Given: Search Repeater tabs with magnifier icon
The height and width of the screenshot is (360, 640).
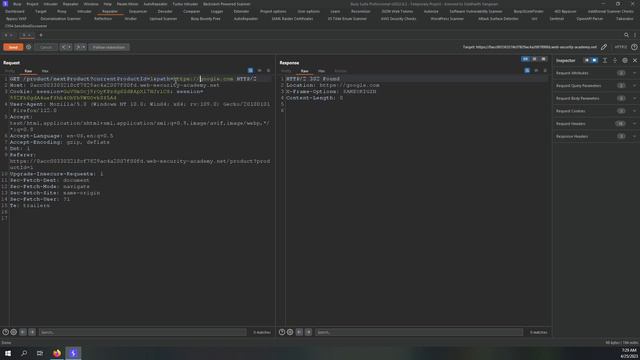Looking at the screenshot, I should tap(626, 36).
